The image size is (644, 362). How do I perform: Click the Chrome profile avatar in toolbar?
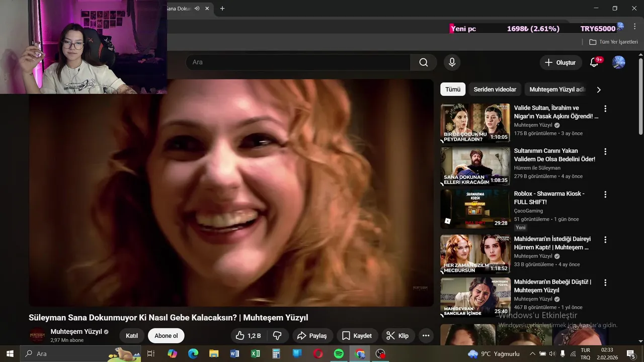pos(620,26)
